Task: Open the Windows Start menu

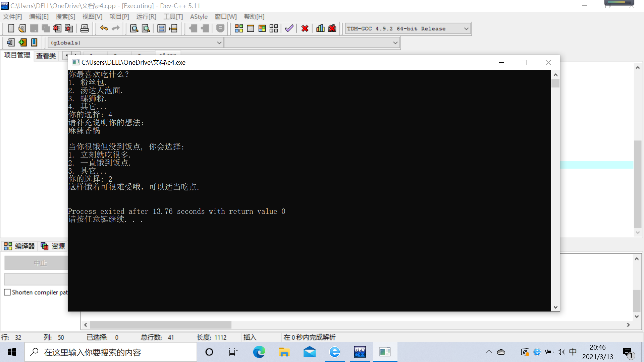Action: pyautogui.click(x=12, y=352)
